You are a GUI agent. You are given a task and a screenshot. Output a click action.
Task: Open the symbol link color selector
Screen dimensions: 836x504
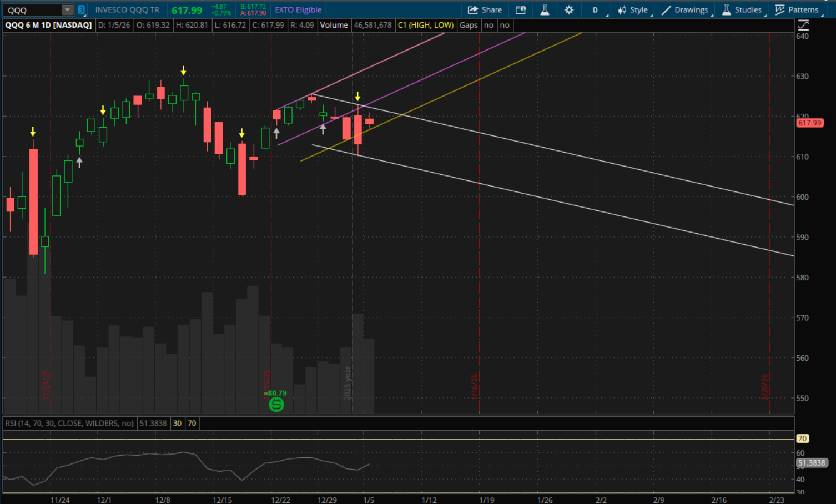click(x=81, y=10)
